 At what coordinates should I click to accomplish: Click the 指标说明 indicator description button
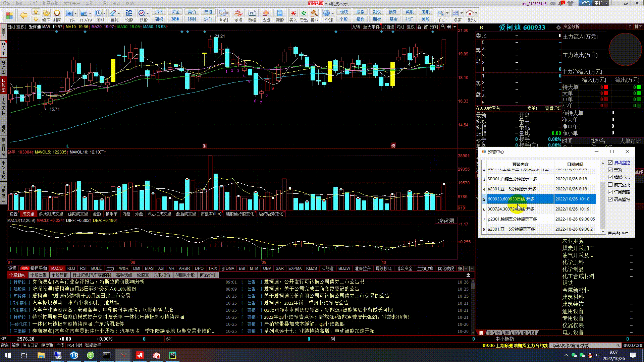click(446, 221)
